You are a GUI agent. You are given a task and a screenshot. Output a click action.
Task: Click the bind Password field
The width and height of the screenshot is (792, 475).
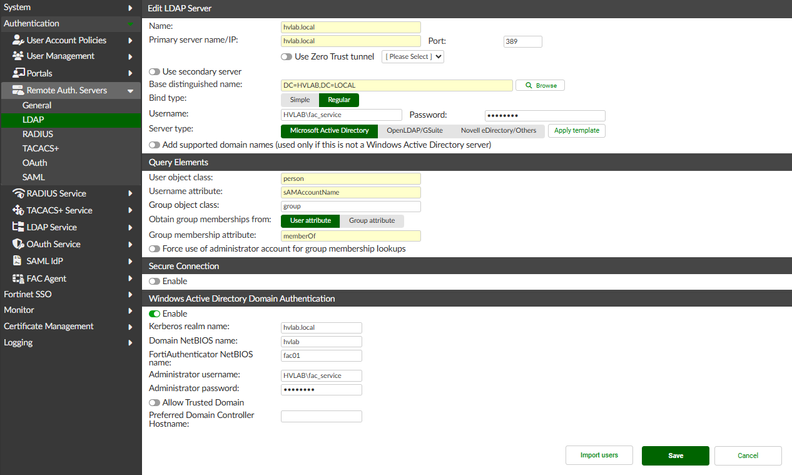(545, 116)
